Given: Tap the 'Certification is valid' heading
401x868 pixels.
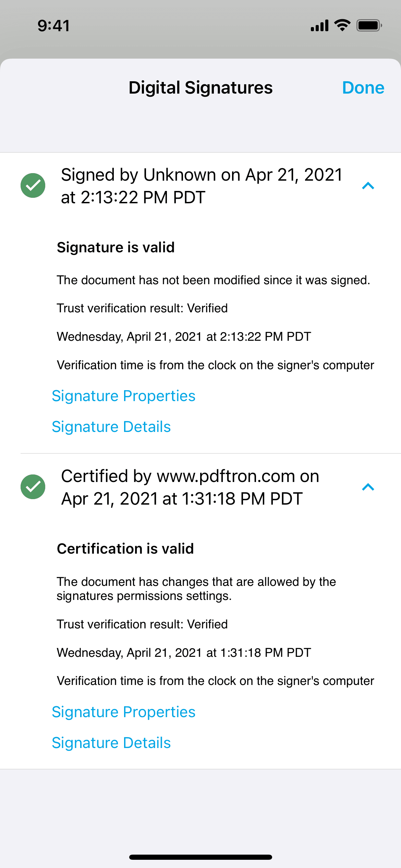Looking at the screenshot, I should tap(125, 548).
